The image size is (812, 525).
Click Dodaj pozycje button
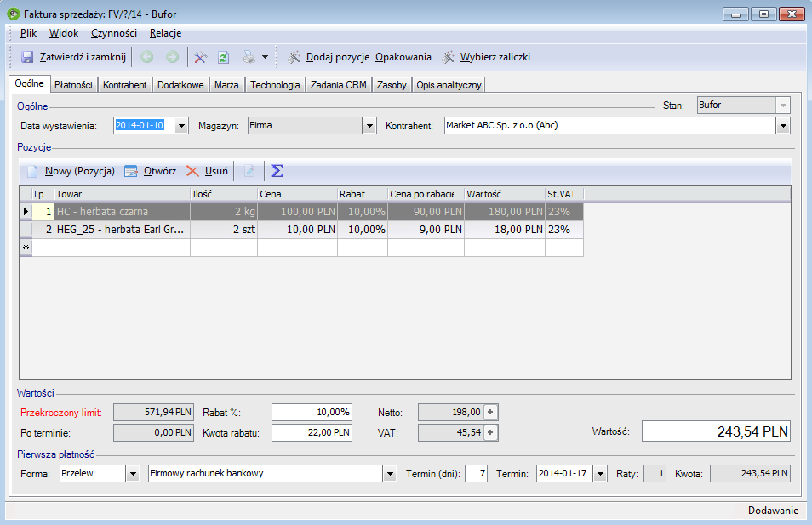[338, 57]
